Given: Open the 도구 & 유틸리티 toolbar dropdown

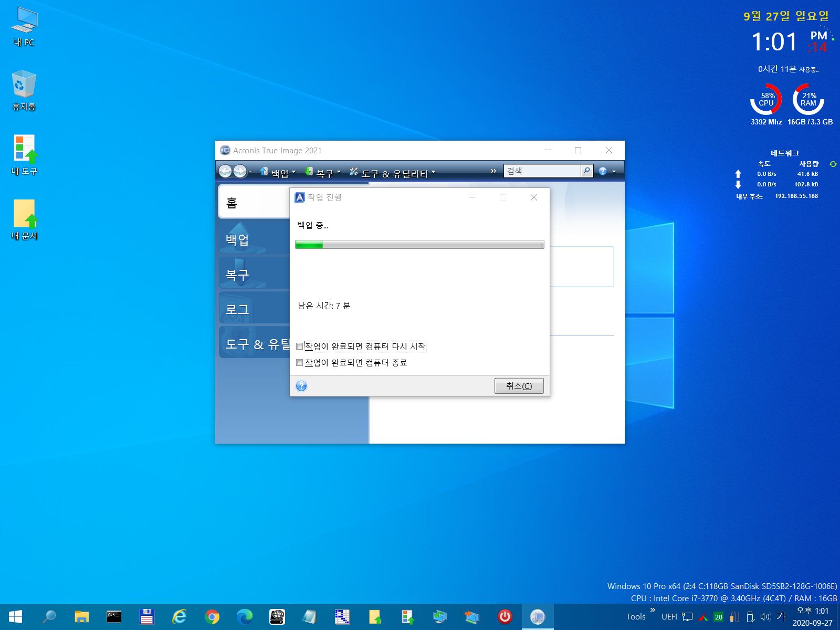Looking at the screenshot, I should (x=393, y=172).
